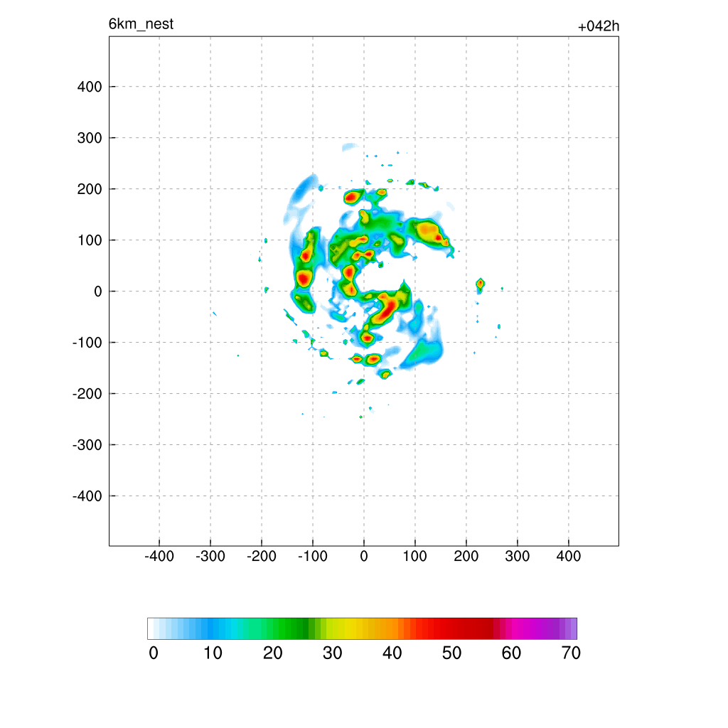Click the x-axis label "-200"

pos(262,556)
